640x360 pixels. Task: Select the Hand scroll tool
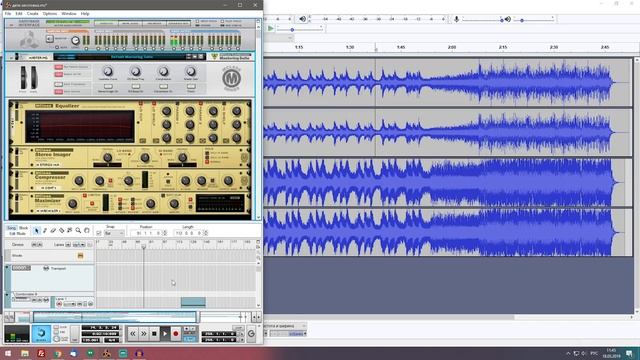(x=87, y=231)
